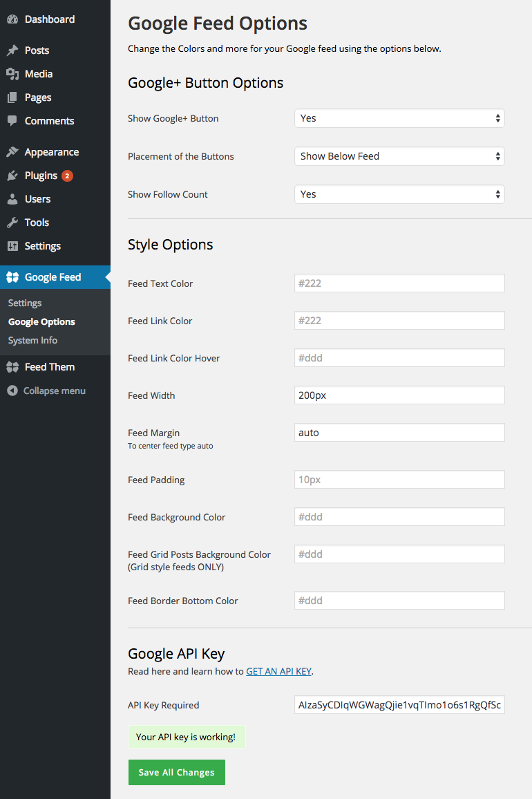Image resolution: width=532 pixels, height=799 pixels.
Task: Click the Feed Margin field
Action: pos(399,433)
